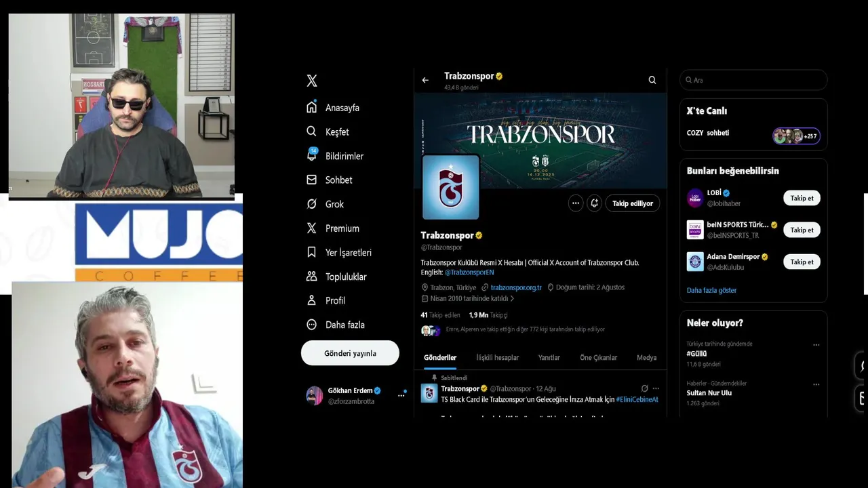This screenshot has height=488, width=868.
Task: Open beIN SPORTS profile avatar
Action: [x=695, y=230]
